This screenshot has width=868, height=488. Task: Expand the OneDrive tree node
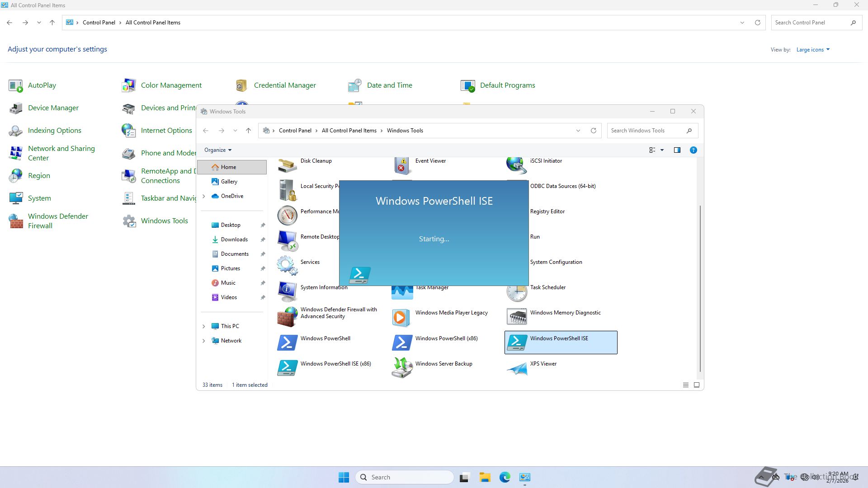[x=203, y=196]
